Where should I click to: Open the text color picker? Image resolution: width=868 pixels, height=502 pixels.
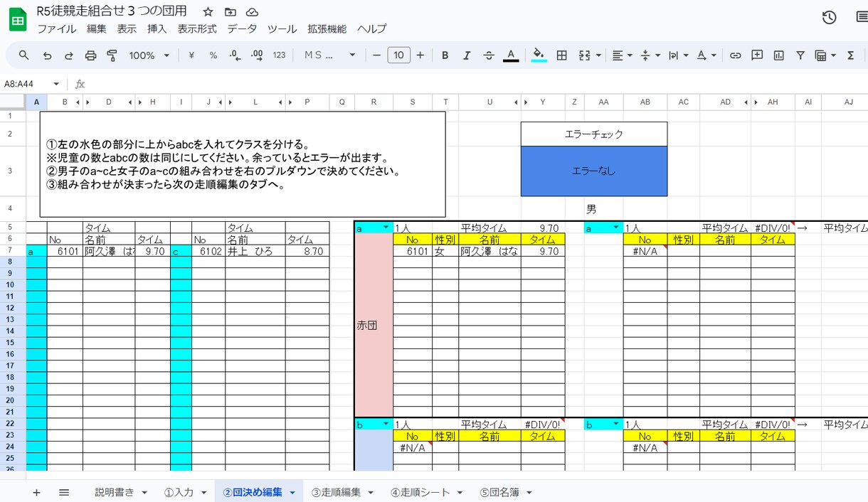511,55
